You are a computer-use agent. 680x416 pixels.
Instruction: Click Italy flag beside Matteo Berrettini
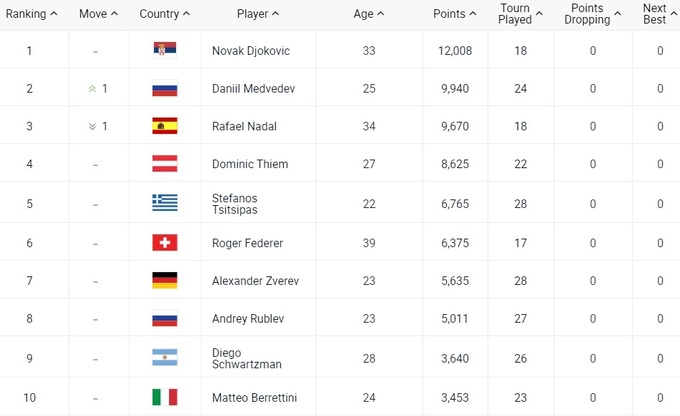click(x=164, y=397)
